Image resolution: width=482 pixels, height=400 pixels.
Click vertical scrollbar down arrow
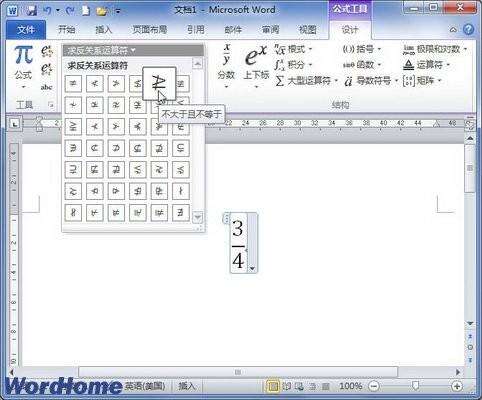470,323
